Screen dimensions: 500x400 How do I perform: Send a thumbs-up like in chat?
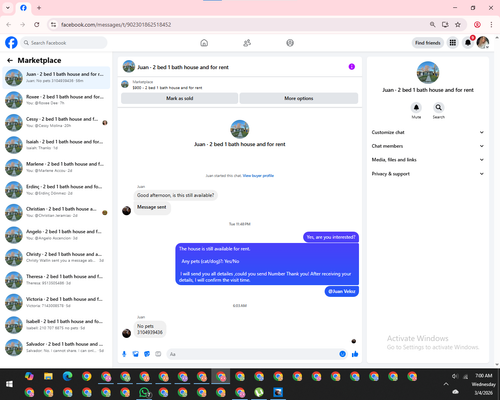tap(355, 354)
